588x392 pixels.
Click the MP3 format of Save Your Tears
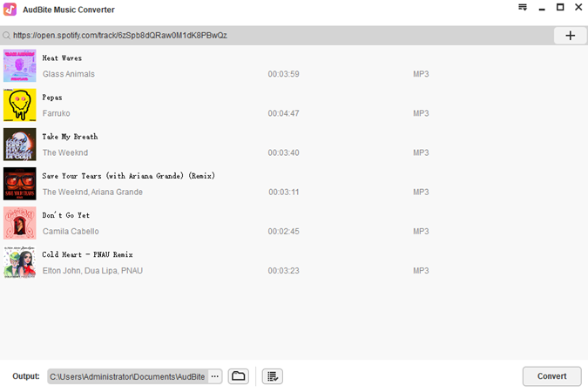point(421,192)
